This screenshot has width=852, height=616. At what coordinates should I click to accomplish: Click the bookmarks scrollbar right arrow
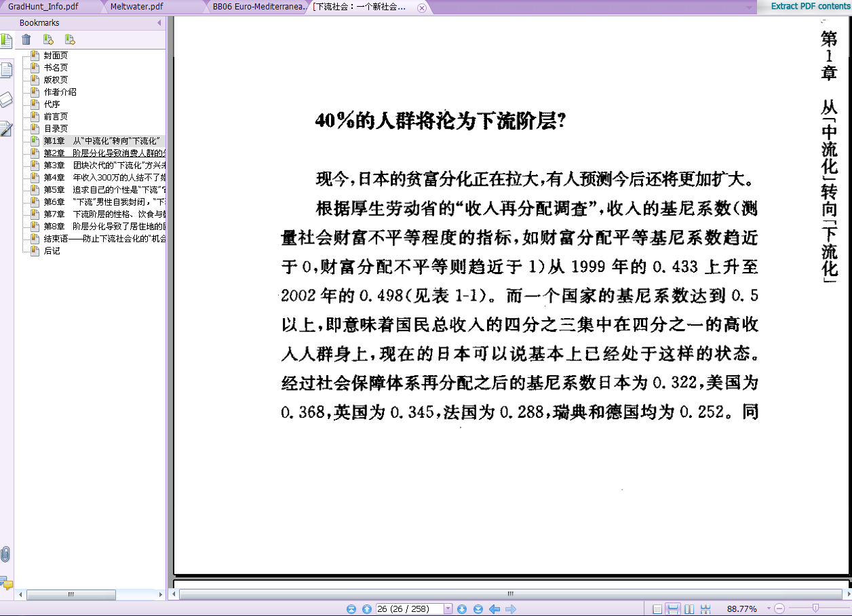pos(161,594)
